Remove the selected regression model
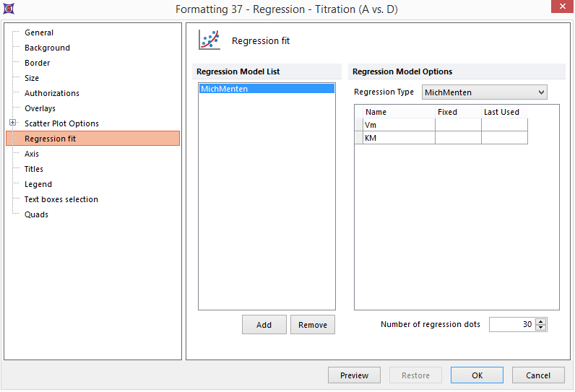 pos(312,325)
